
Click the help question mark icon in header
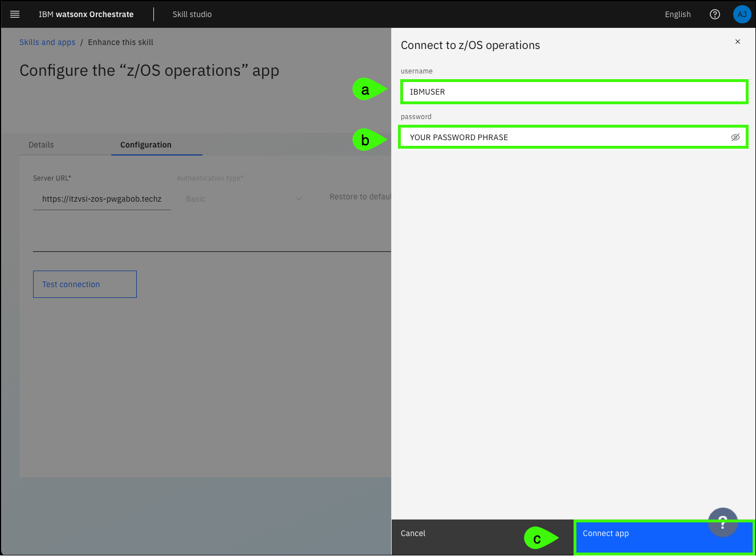(x=714, y=14)
